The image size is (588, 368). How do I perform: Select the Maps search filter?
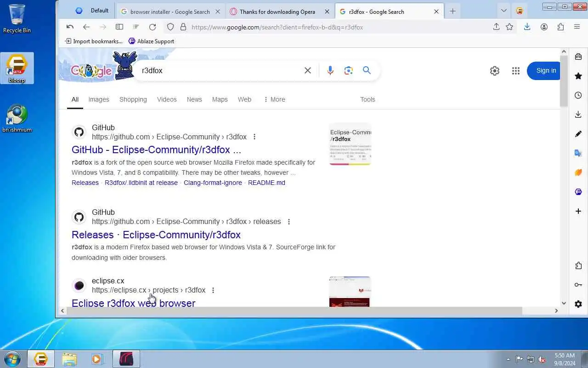(x=220, y=99)
